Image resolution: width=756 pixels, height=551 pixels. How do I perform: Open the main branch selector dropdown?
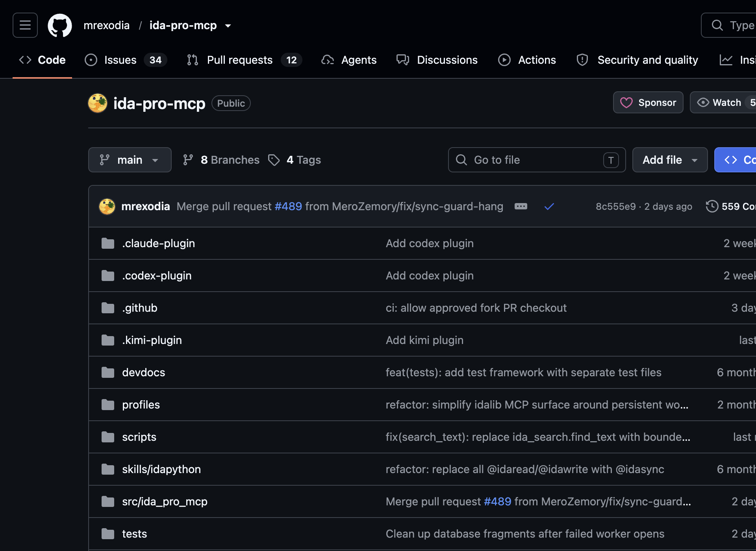(130, 160)
